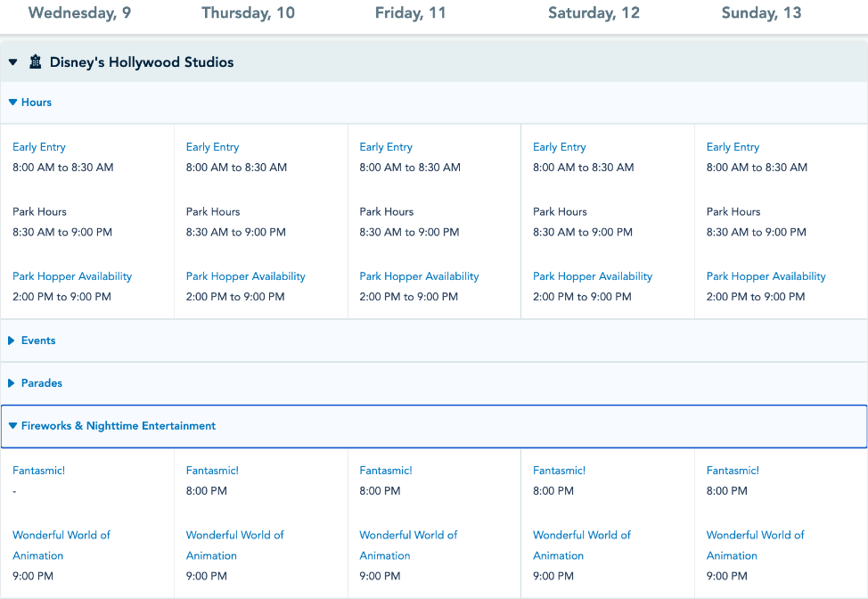
Task: Select the Friday, 11 column header
Action: [410, 12]
